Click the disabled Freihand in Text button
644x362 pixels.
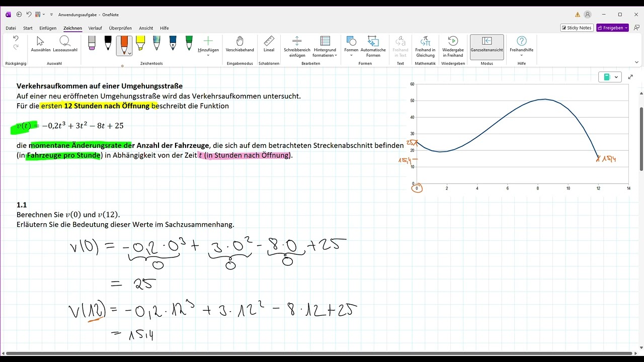[400, 47]
